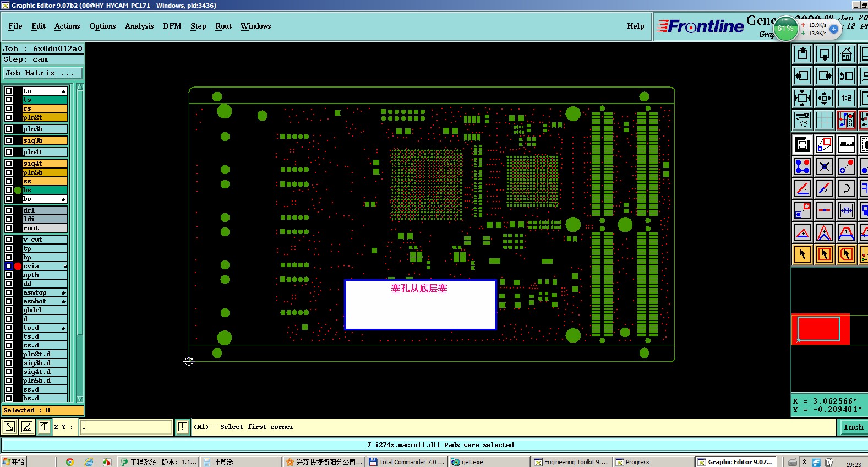Click the Job Matrix button

click(43, 73)
